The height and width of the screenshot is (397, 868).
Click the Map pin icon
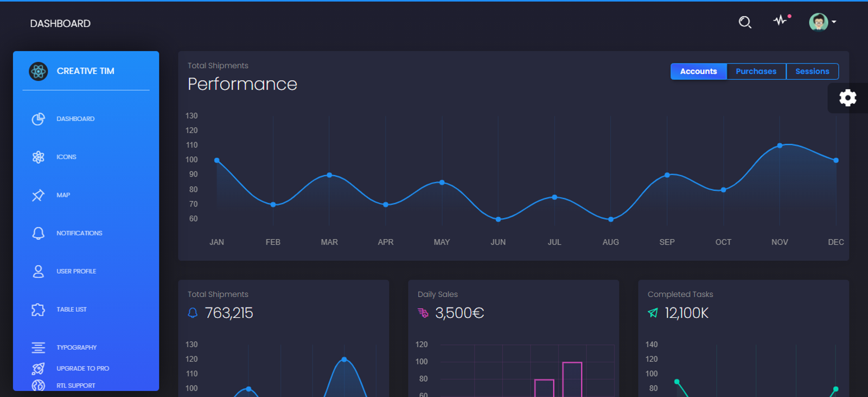pos(38,195)
